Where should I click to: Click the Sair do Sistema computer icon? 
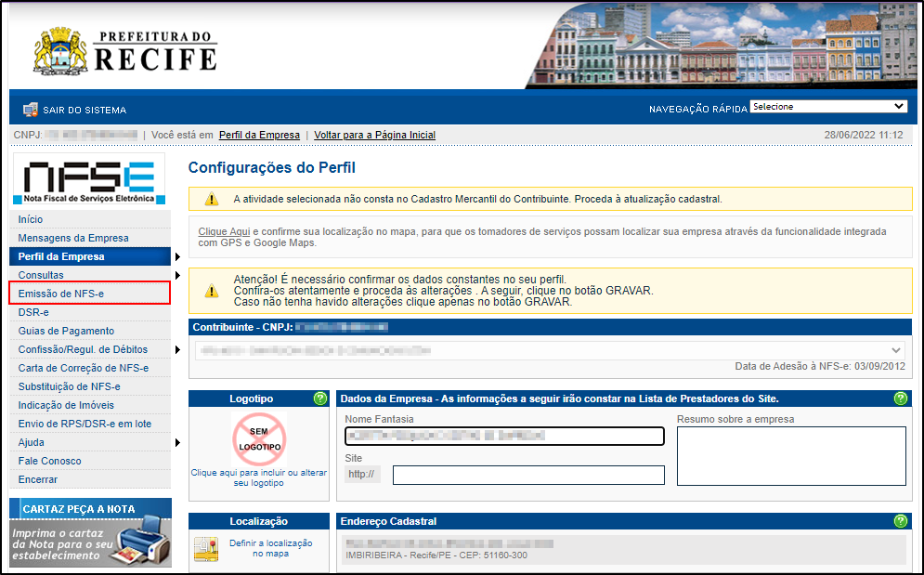coord(30,110)
